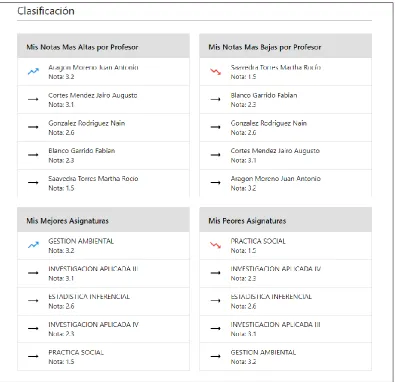The image size is (395, 382).
Task: Open the Mis Mejores Asignaturas panel header
Action: tap(103, 221)
